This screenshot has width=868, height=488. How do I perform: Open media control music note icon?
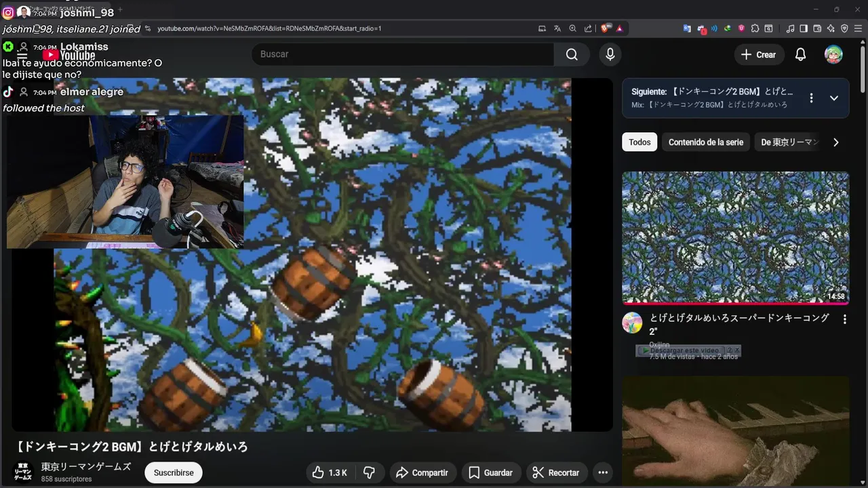click(790, 28)
